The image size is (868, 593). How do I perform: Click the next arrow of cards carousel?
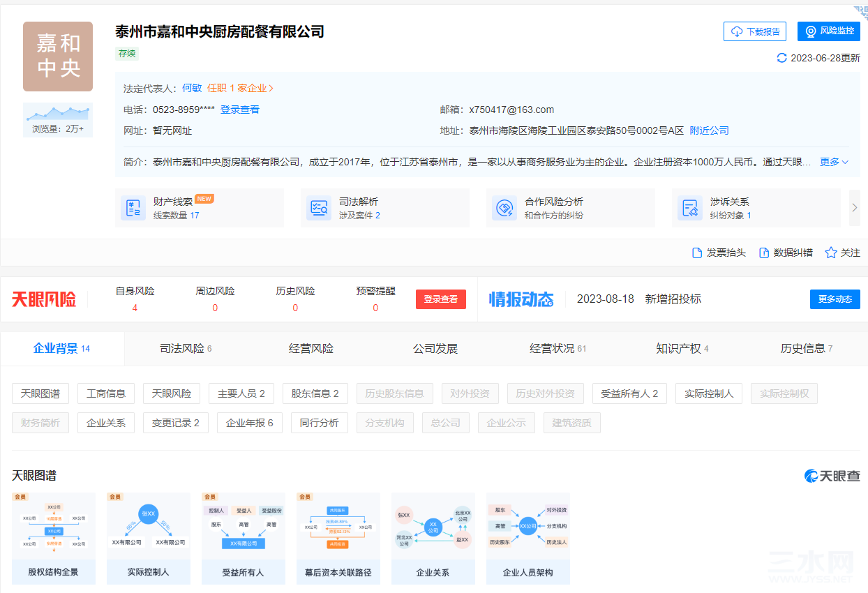(x=855, y=207)
